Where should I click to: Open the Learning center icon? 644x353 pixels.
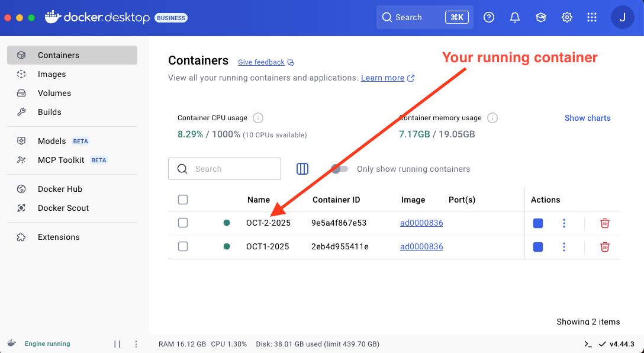point(541,17)
